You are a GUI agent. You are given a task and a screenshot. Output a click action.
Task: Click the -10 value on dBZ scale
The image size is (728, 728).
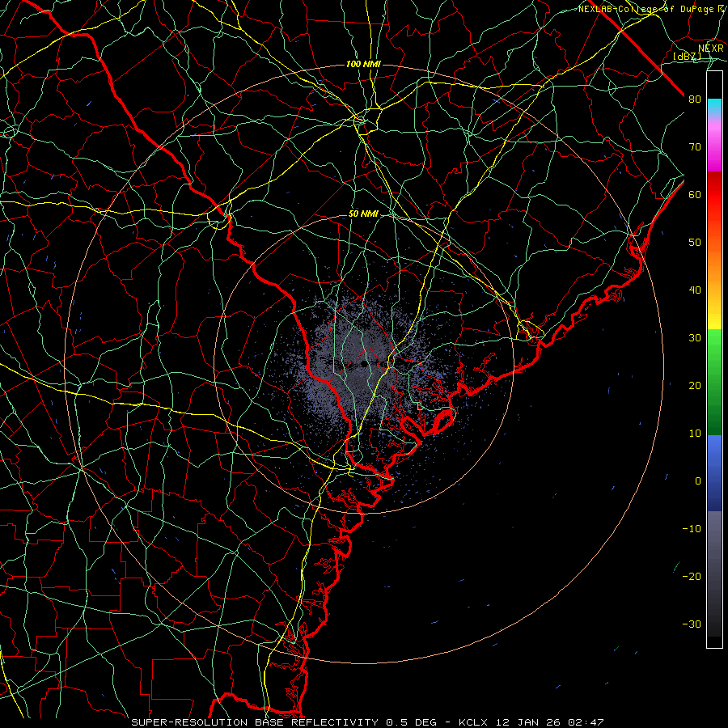coord(692,529)
